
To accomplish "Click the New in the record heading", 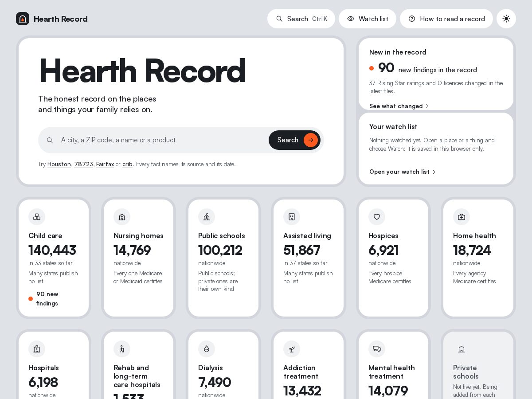I will pyautogui.click(x=398, y=52).
